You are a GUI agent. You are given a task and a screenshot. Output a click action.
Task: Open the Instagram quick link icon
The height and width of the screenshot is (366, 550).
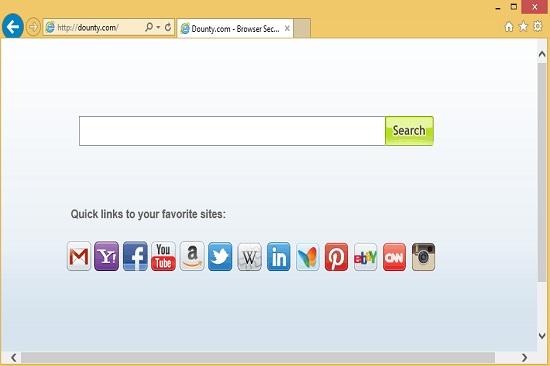tap(423, 257)
